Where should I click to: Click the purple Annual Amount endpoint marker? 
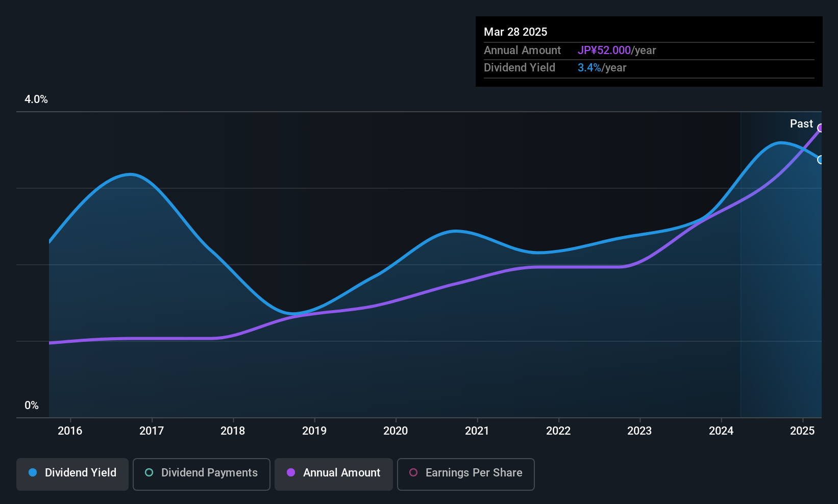point(821,128)
